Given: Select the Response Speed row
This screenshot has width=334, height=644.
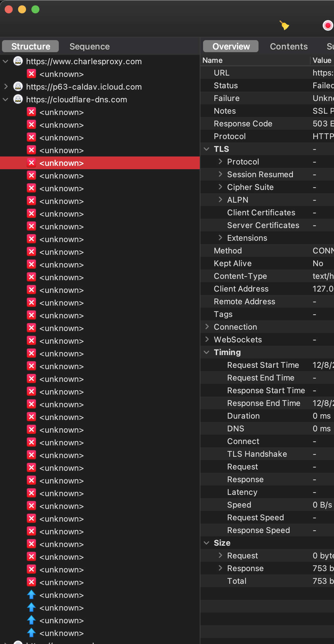Looking at the screenshot, I should click(x=267, y=530).
